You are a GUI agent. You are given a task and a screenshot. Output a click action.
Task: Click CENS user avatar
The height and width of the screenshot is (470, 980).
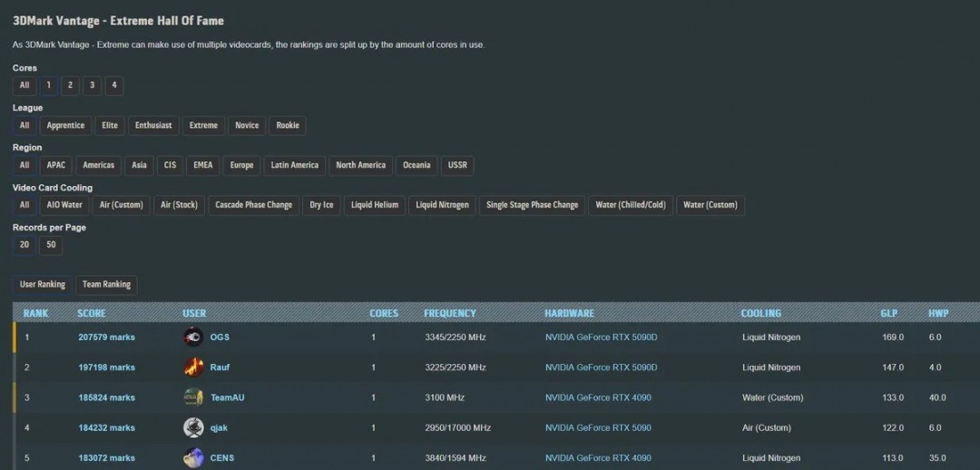coord(193,457)
